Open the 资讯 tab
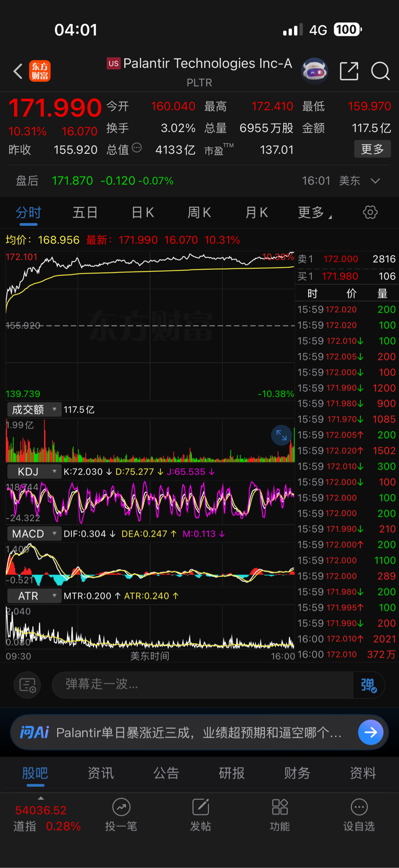The height and width of the screenshot is (868, 399). (x=101, y=773)
